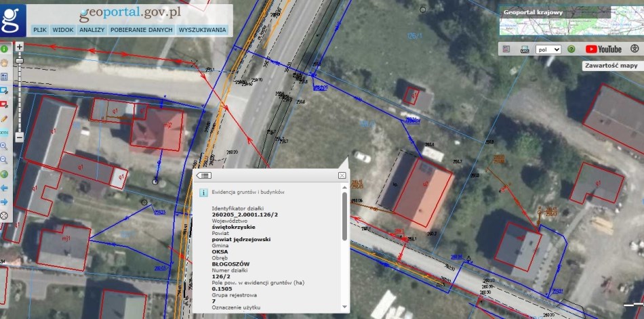Open the language dropdown showing pol
The image size is (644, 319).
coord(548,49)
